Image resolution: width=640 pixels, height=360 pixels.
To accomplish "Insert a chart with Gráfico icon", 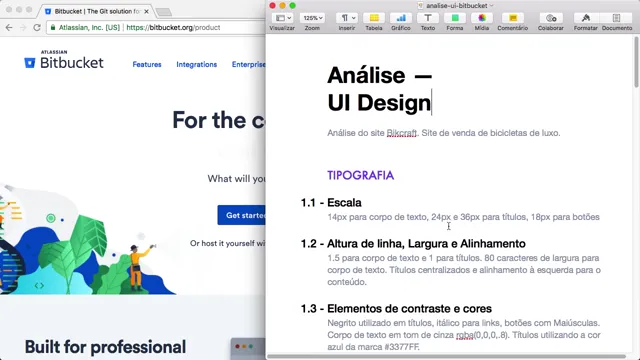I will click(401, 18).
